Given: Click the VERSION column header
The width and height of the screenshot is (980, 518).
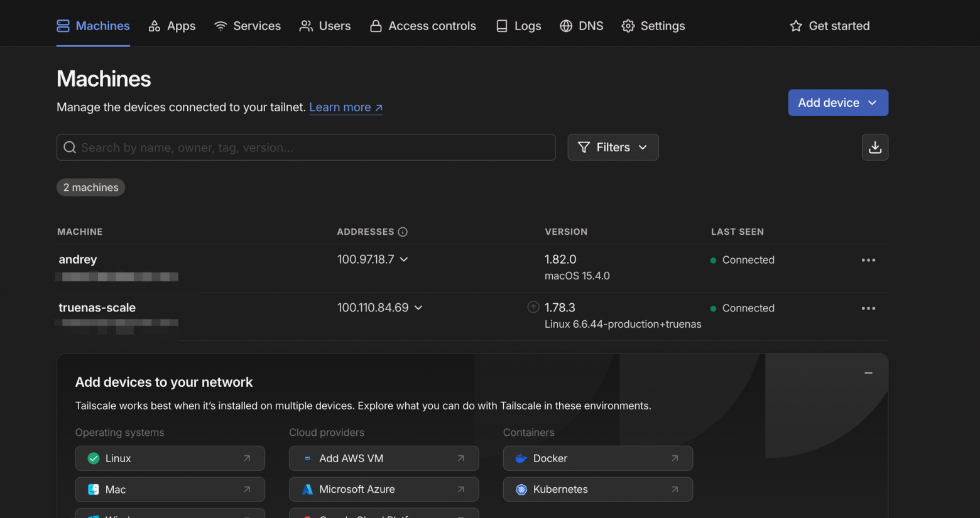Looking at the screenshot, I should (566, 232).
